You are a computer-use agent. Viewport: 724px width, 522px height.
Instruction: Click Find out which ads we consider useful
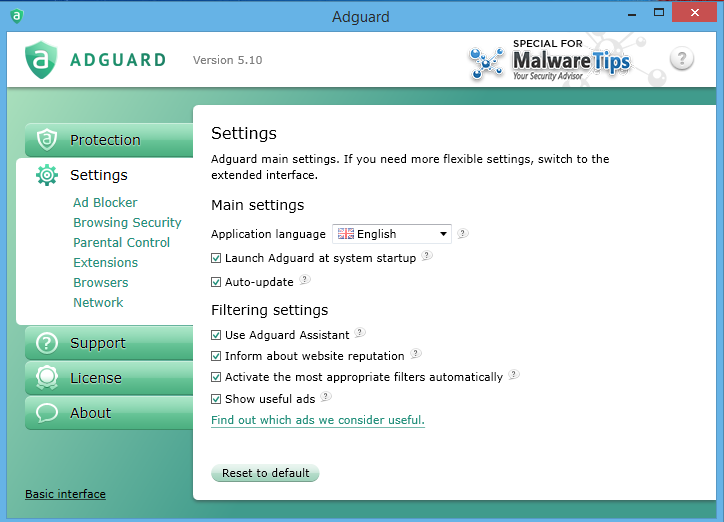[x=318, y=420]
